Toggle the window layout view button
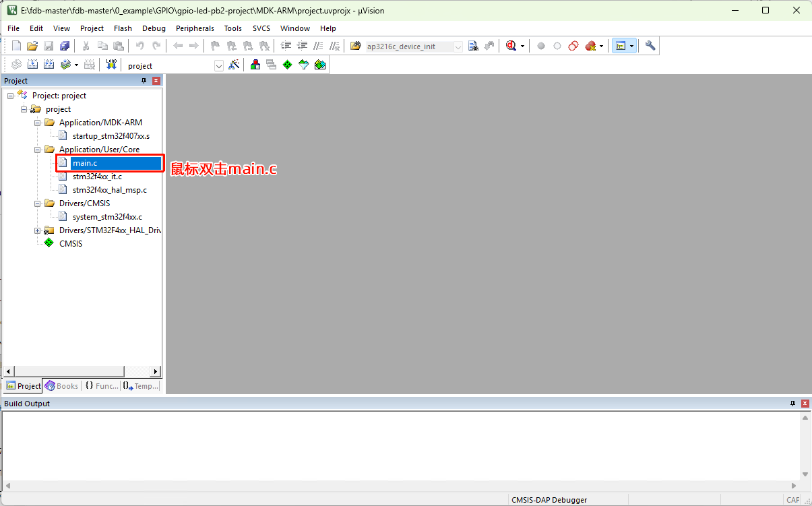812x506 pixels. point(621,46)
